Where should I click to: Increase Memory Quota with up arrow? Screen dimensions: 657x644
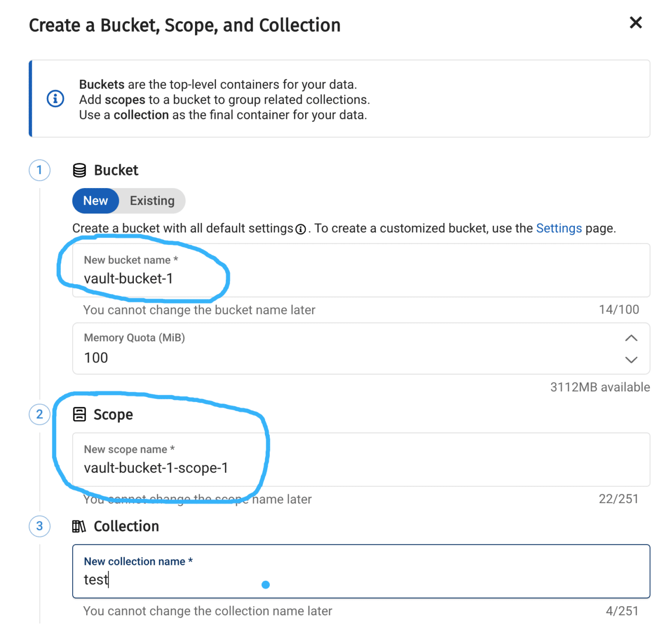point(631,338)
